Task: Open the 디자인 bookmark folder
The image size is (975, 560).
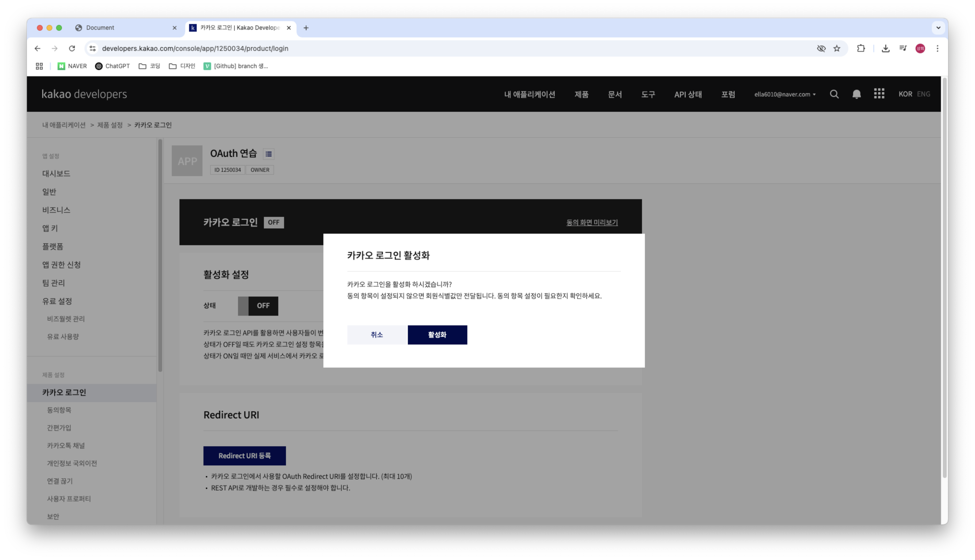Action: [182, 66]
